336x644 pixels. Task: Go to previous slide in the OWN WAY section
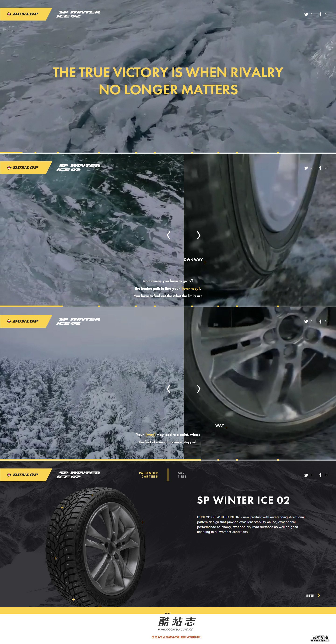pyautogui.click(x=168, y=235)
